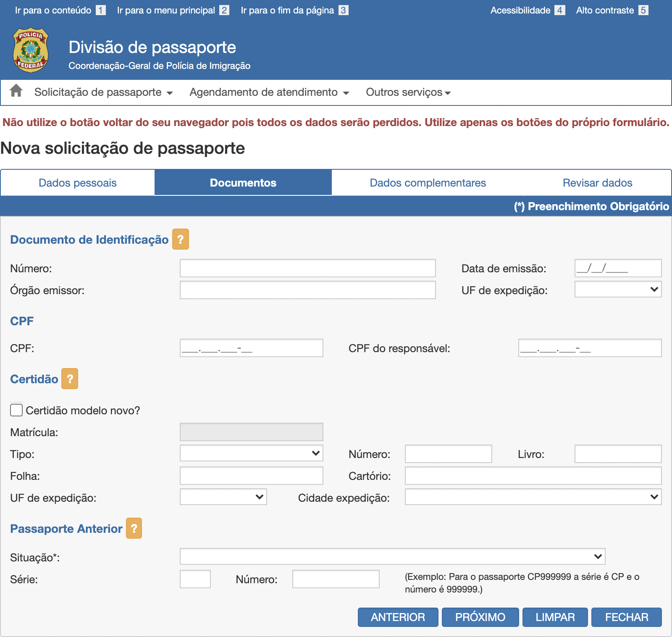
Task: Click the Órgão emissor input field
Action: [x=307, y=290]
